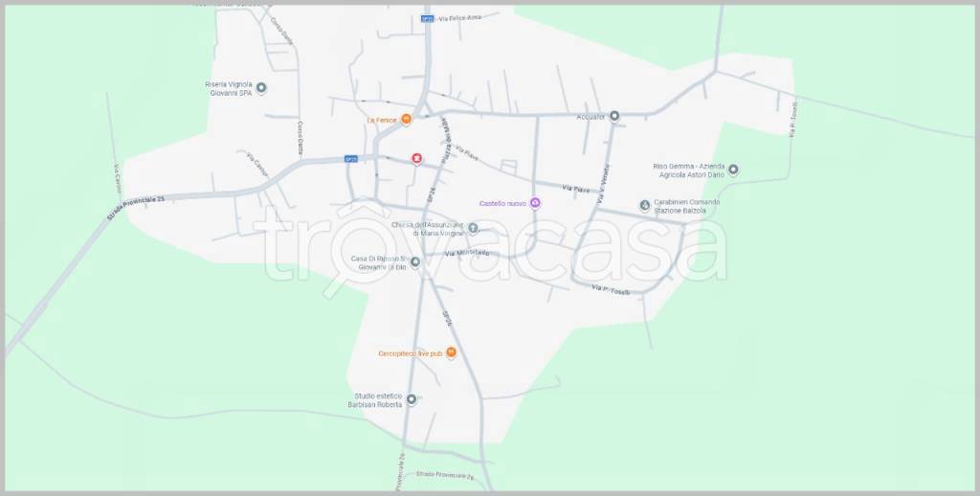Click the Studio estetico Barbisan Roberta pin
Screen dimensions: 980x496
coord(412,398)
